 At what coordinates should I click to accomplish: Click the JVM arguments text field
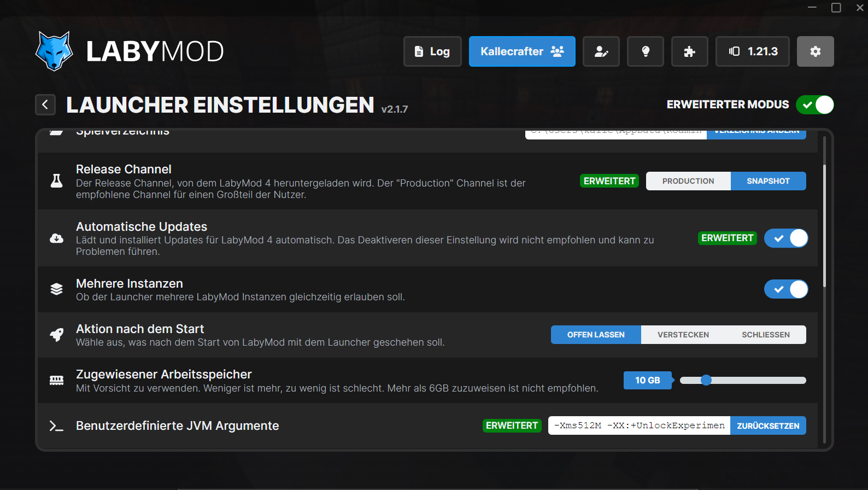tap(638, 425)
